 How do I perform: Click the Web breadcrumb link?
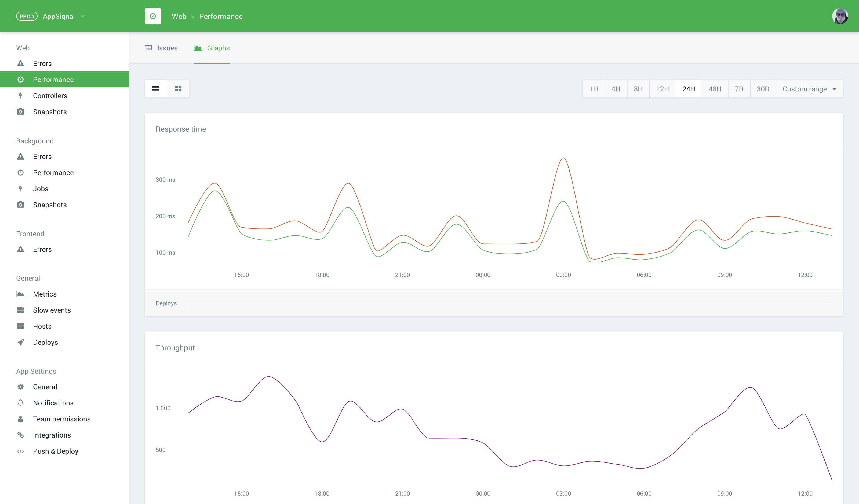179,16
